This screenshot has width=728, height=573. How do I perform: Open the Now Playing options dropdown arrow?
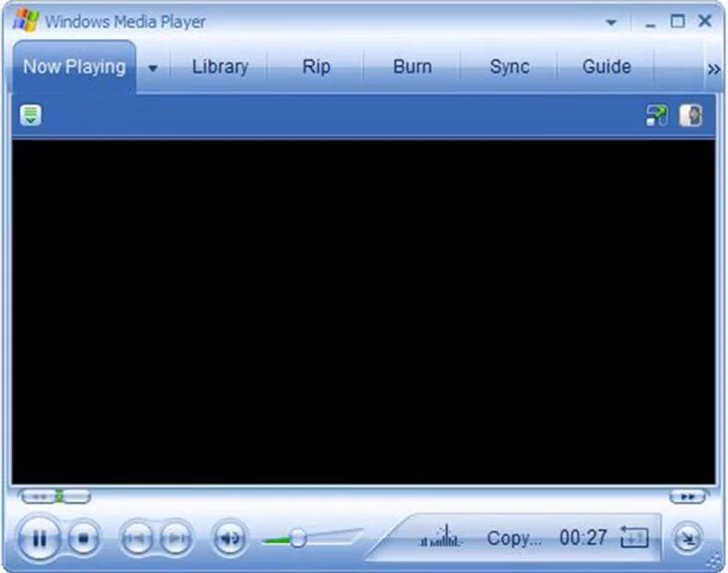tap(153, 69)
